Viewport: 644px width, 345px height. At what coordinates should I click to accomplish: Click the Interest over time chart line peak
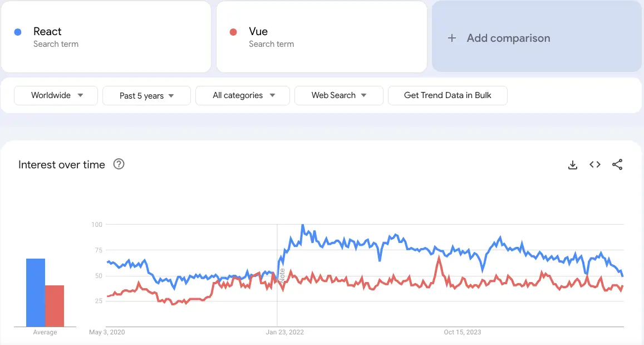coord(303,225)
